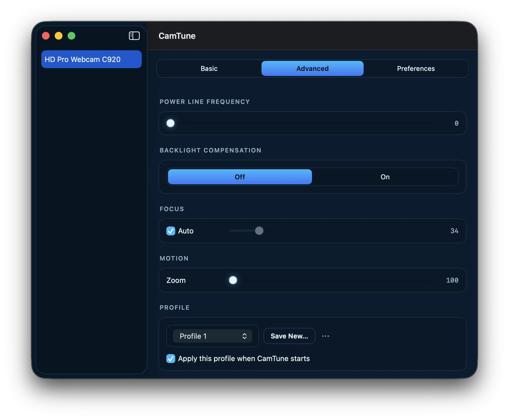The image size is (509, 420).
Task: Select HD Pro Webcam C920 in sidebar
Action: tap(92, 59)
